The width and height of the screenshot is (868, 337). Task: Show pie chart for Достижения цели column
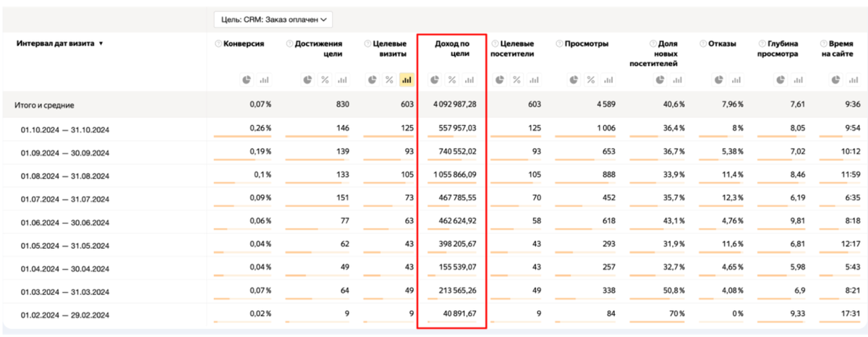(307, 80)
